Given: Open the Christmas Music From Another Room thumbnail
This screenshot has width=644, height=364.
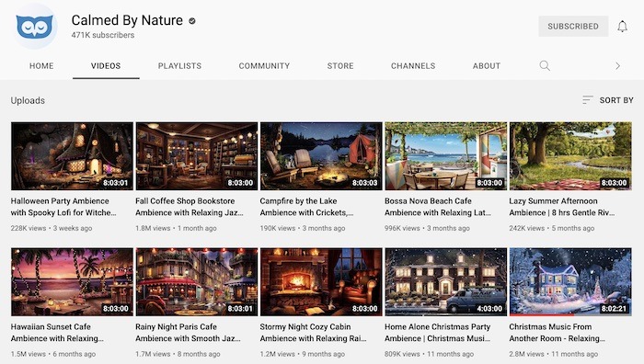Looking at the screenshot, I should [570, 282].
